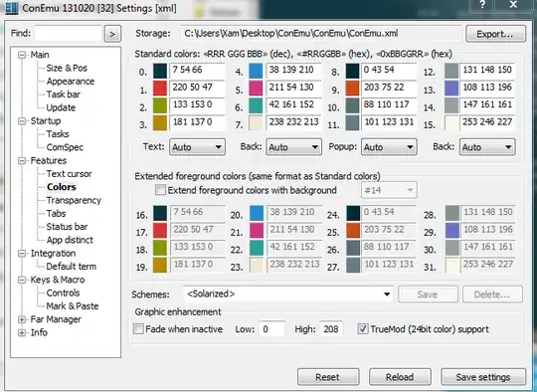The width and height of the screenshot is (537, 392).
Task: Click the color 4 blue swatch
Action: click(257, 72)
